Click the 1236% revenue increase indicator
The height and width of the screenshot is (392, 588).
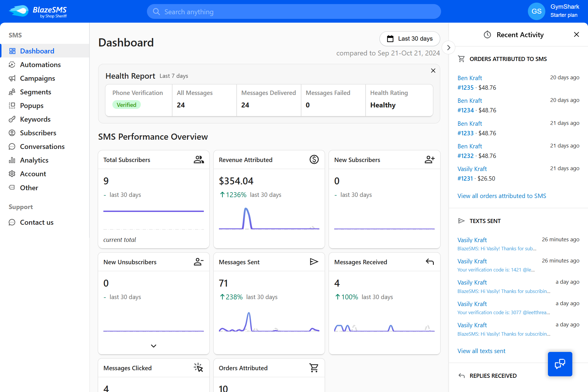pos(233,195)
